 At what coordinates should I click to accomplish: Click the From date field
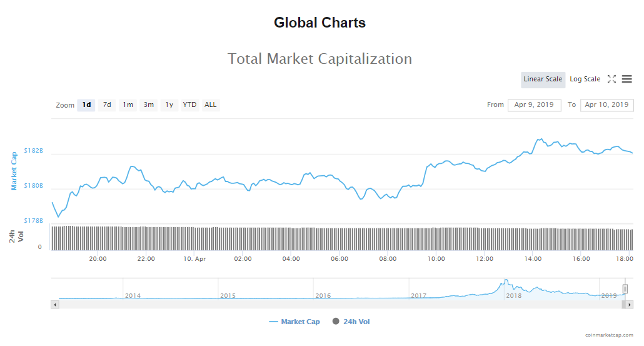pyautogui.click(x=534, y=105)
